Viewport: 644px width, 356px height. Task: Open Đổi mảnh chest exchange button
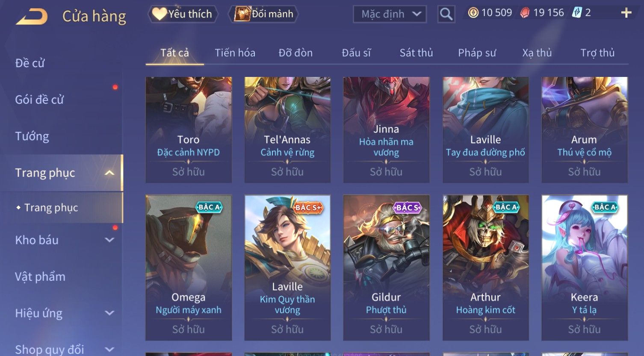[x=264, y=14]
